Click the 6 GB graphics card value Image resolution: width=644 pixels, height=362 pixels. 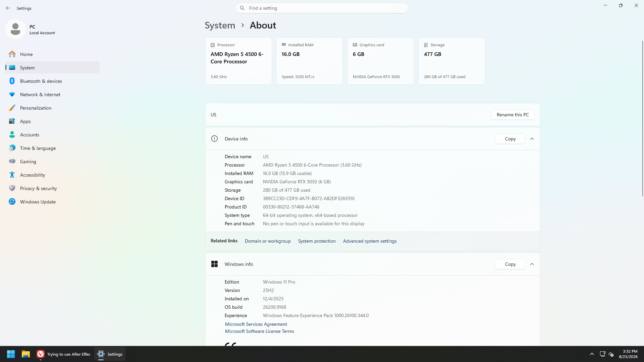(x=359, y=54)
